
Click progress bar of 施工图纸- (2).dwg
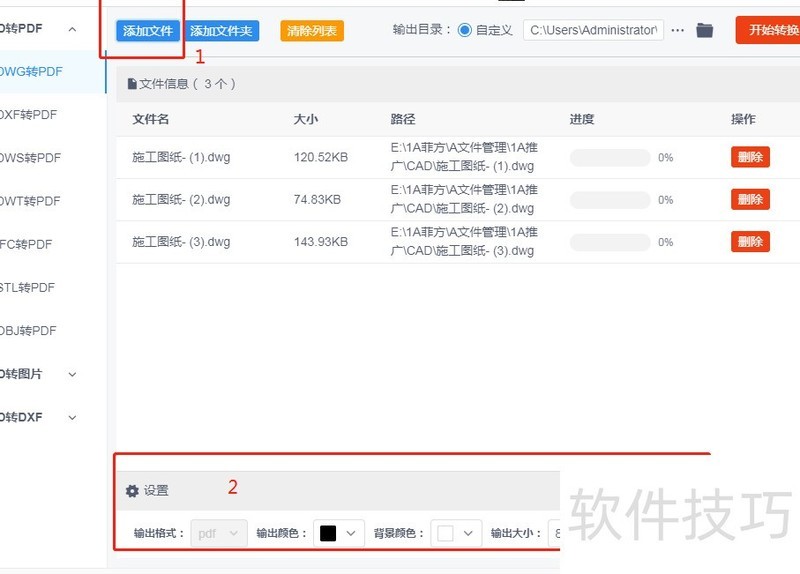610,200
